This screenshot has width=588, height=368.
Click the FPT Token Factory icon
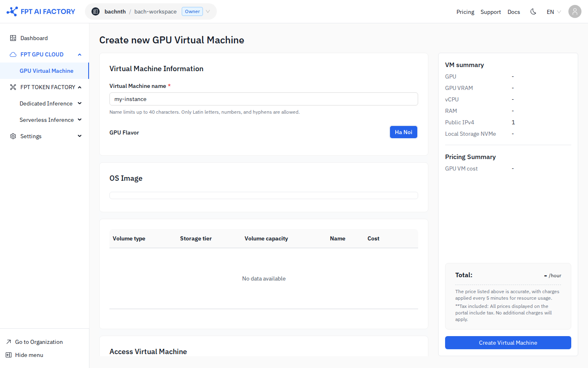click(x=13, y=87)
